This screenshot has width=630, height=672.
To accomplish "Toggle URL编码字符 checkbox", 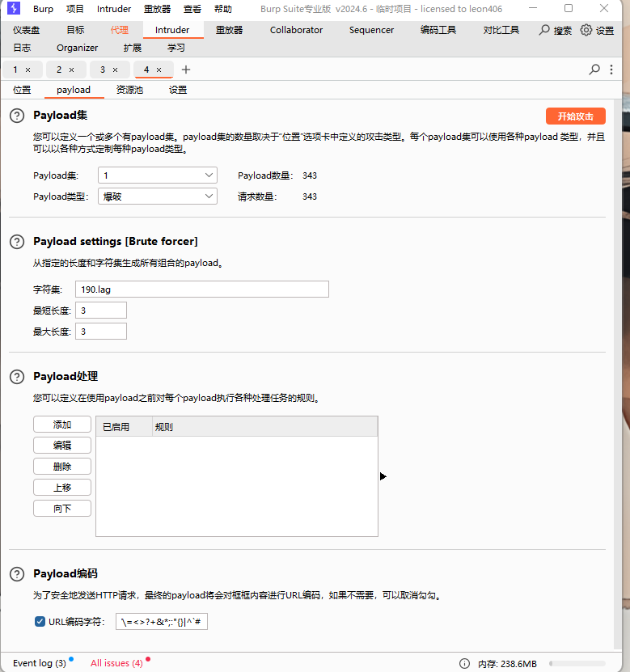I will click(x=40, y=621).
